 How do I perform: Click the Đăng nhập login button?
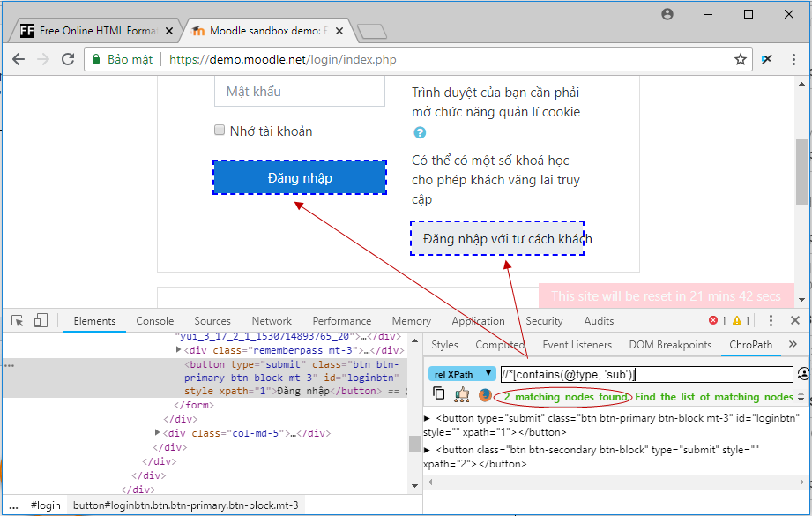point(300,177)
